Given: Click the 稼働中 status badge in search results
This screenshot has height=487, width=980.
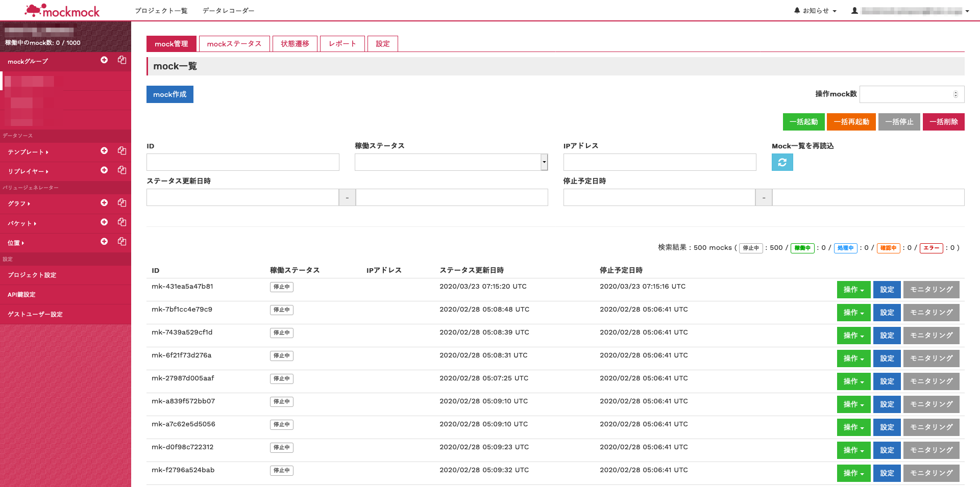Looking at the screenshot, I should click(802, 248).
